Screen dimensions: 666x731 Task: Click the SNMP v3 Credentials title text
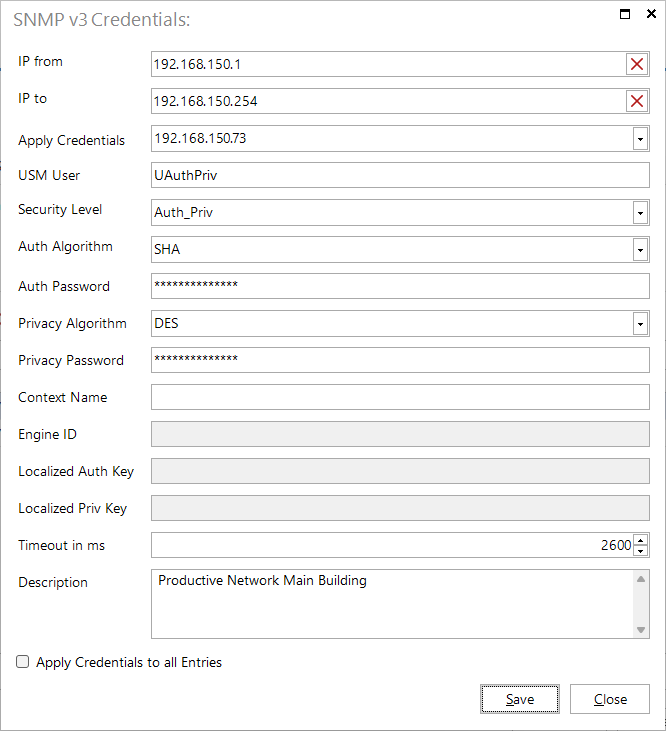pyautogui.click(x=102, y=20)
